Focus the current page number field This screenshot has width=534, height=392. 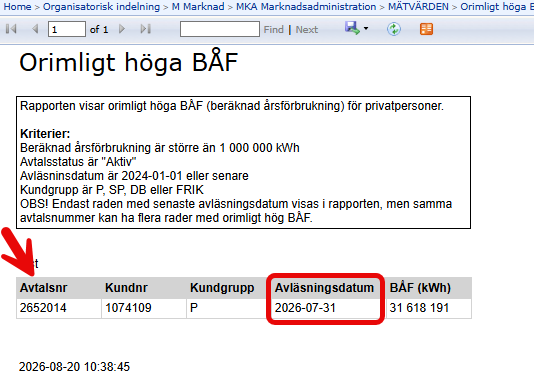point(67,29)
